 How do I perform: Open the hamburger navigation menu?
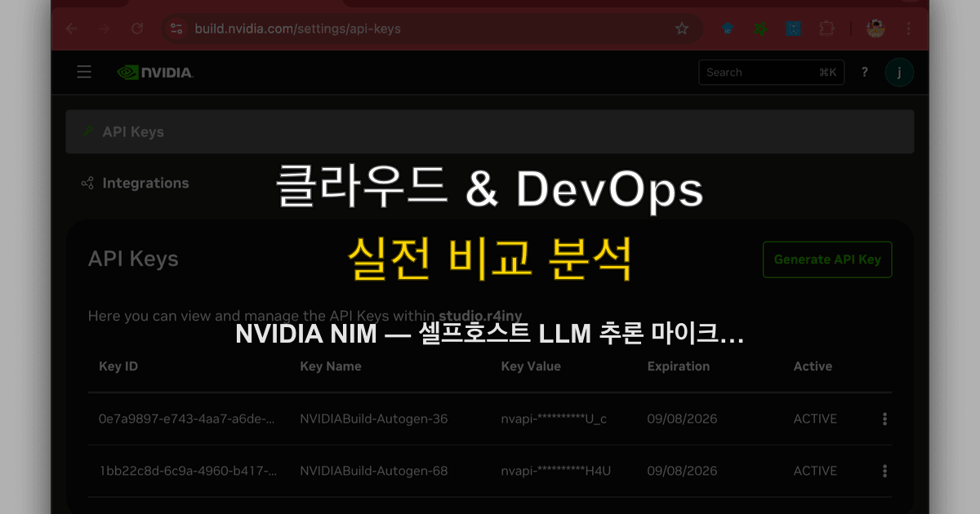pyautogui.click(x=84, y=72)
